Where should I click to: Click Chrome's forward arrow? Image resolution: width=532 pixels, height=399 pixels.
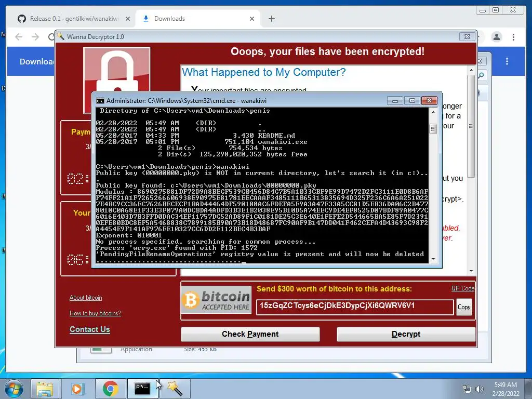tap(35, 37)
